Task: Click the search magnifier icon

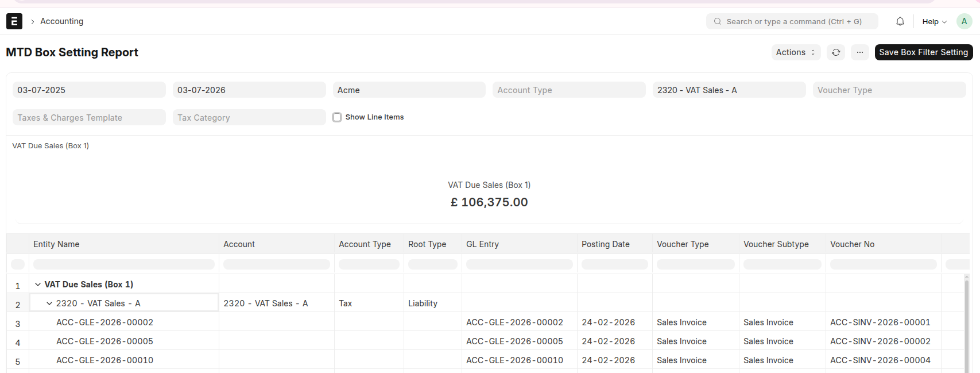Action: pos(718,21)
